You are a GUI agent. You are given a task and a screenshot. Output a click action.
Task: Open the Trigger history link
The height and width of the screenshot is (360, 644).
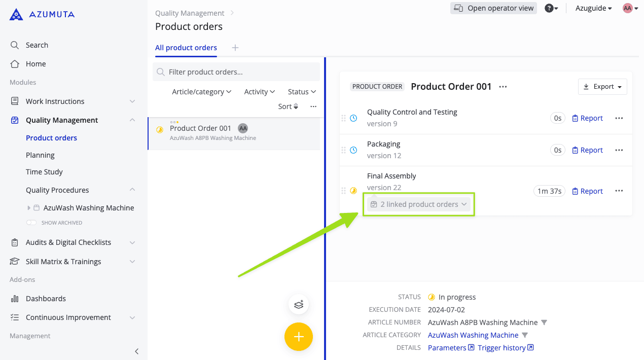coord(503,347)
